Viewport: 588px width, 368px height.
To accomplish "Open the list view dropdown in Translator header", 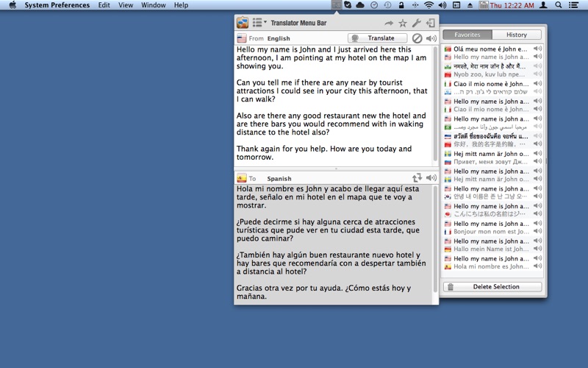I will 259,23.
